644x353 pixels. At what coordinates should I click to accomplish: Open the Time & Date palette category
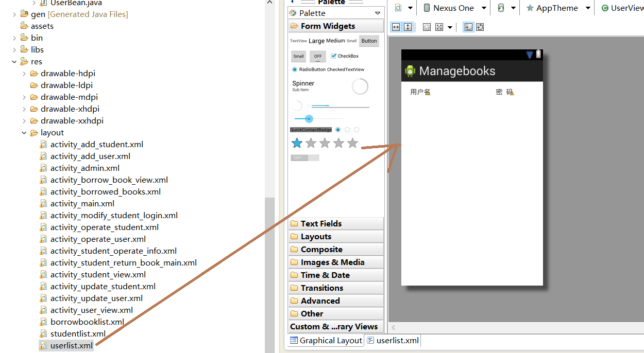pyautogui.click(x=336, y=275)
